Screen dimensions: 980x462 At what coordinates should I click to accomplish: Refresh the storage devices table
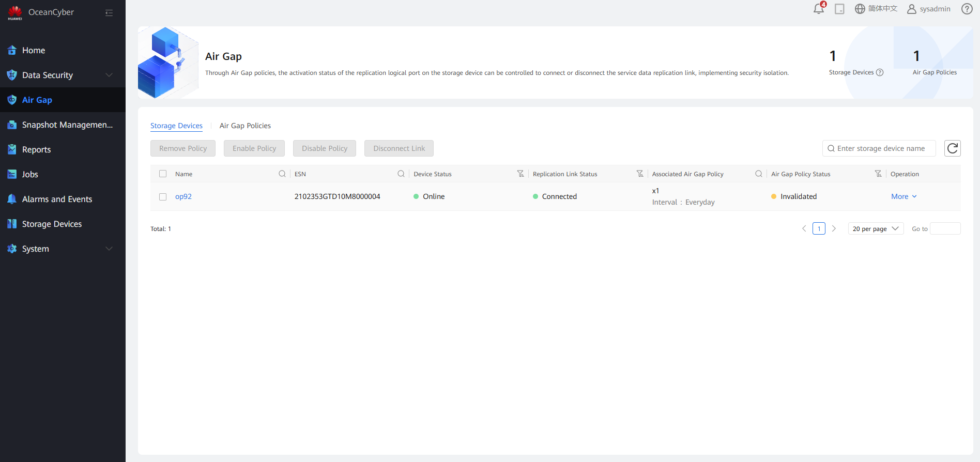[952, 148]
